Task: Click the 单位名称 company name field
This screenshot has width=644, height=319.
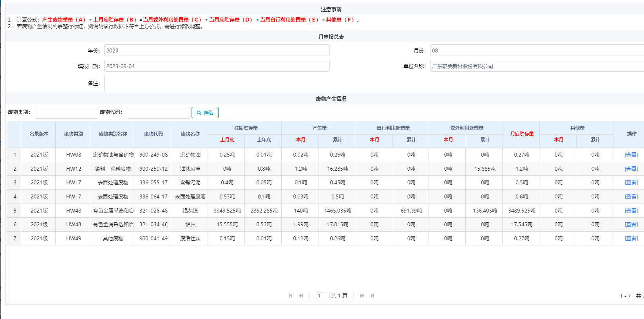Action: (537, 66)
